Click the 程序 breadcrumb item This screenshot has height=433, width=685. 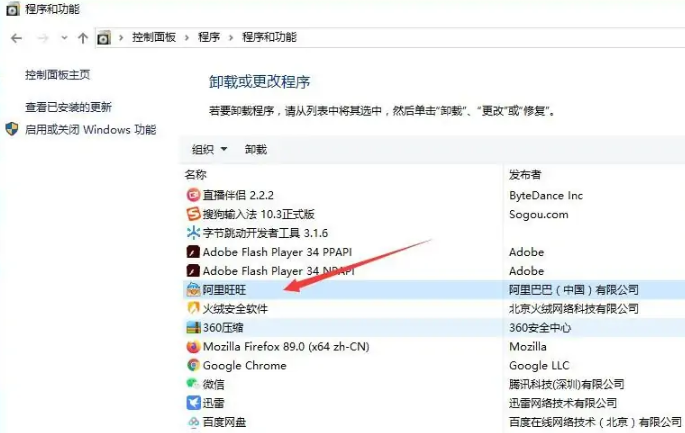click(209, 38)
